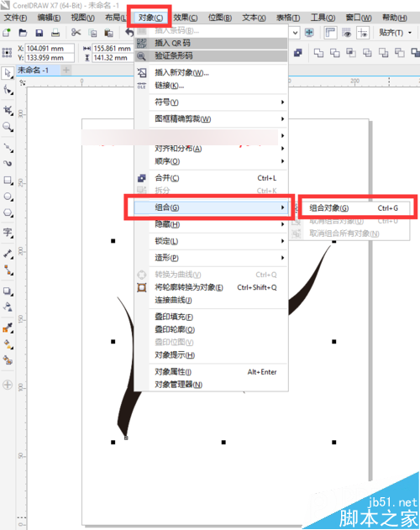The height and width of the screenshot is (530, 420).
Task: Toggle the show rulers button
Action: coord(330,33)
